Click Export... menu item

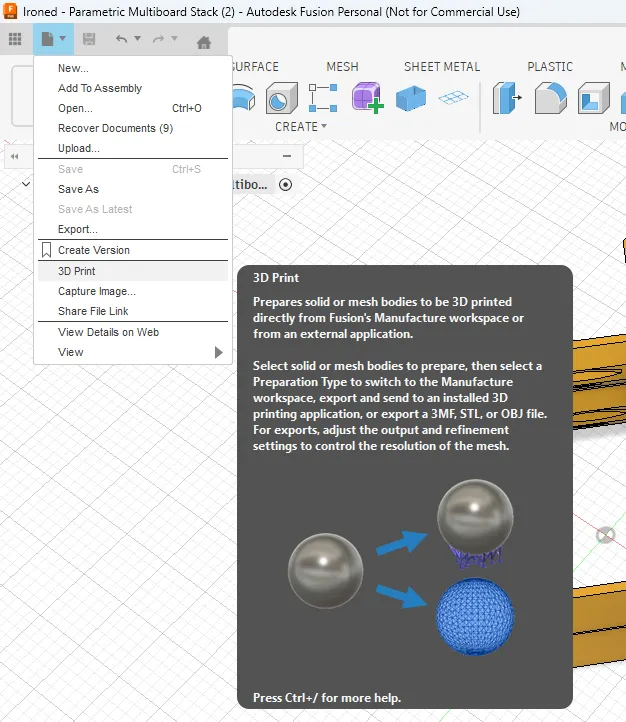[x=133, y=229]
